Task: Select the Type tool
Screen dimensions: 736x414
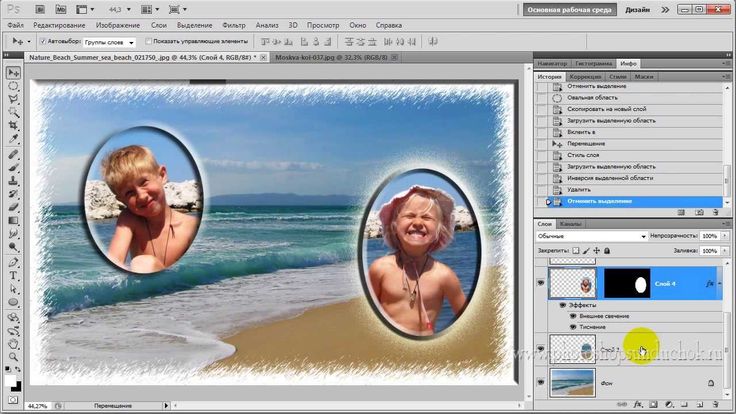Action: click(x=14, y=274)
